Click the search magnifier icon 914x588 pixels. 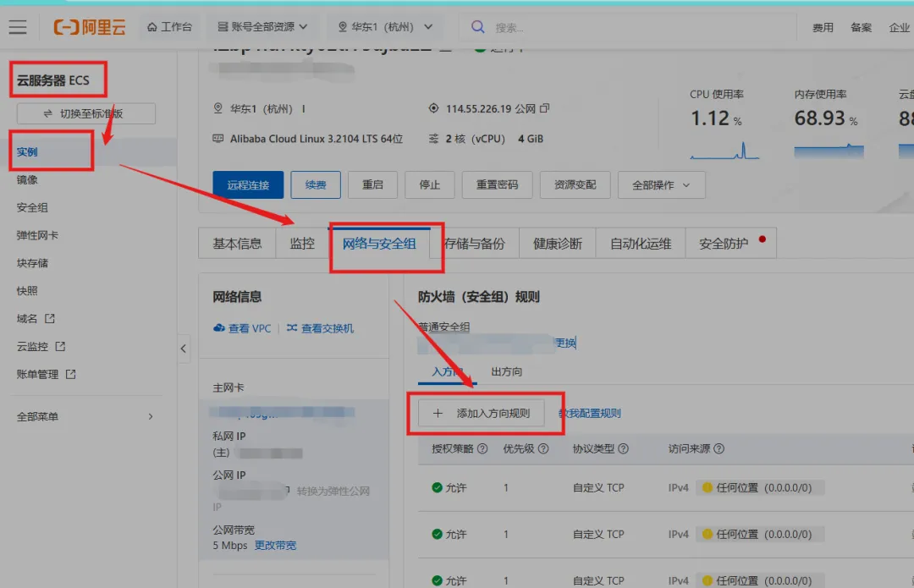point(479,26)
